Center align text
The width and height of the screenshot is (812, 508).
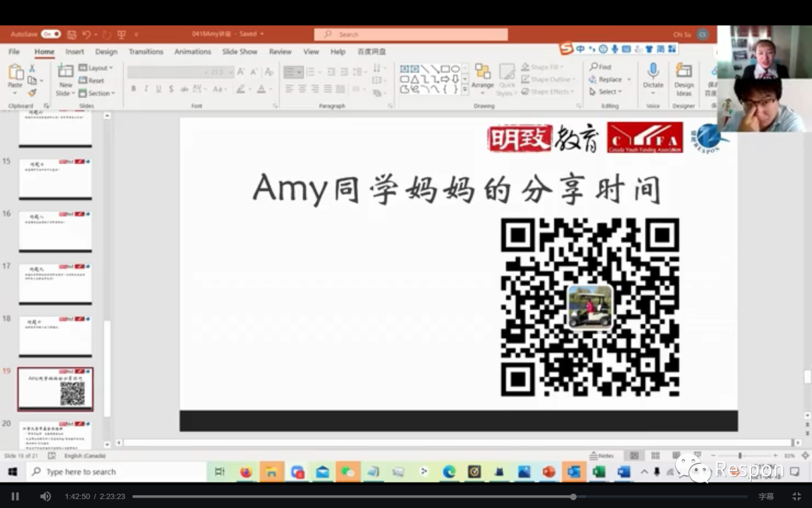[x=302, y=89]
